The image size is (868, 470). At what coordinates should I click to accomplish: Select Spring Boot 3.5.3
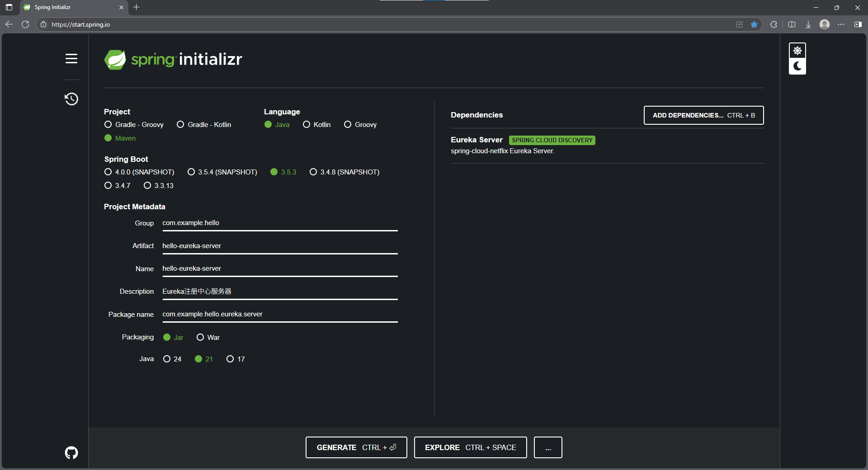coord(283,172)
